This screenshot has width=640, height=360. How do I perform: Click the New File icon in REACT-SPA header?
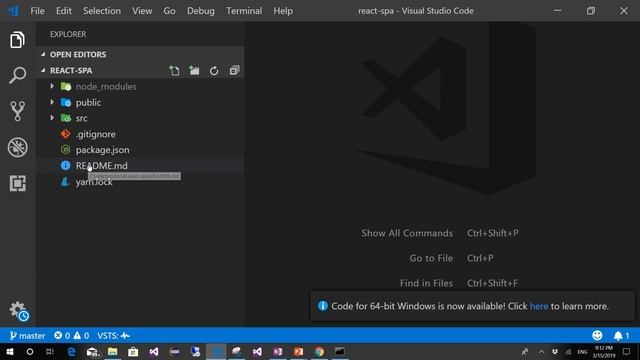[174, 71]
